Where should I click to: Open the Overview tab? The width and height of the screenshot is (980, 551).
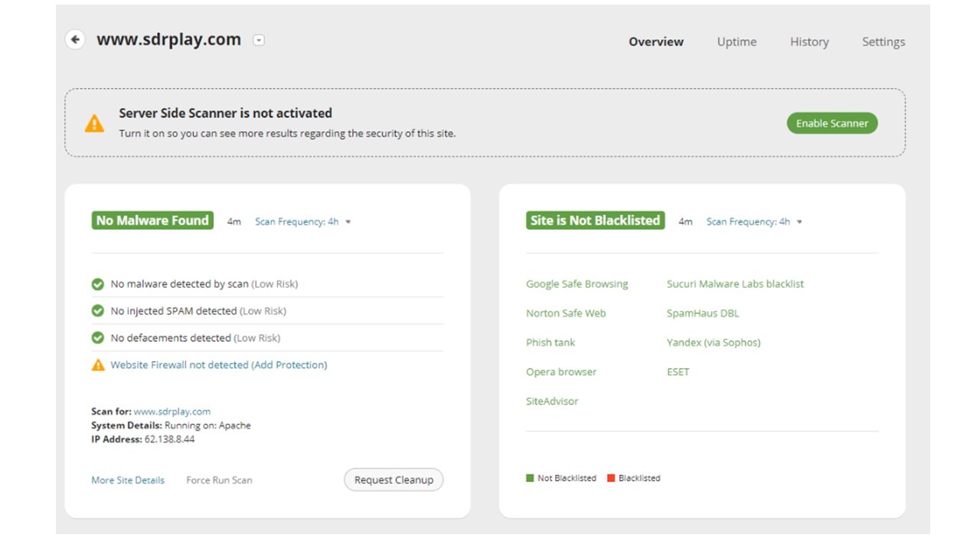(x=656, y=42)
